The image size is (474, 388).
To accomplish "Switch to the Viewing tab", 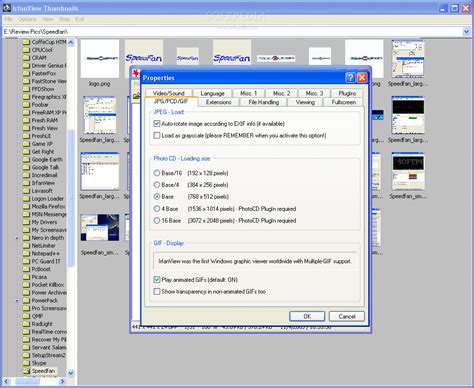I will pos(305,102).
